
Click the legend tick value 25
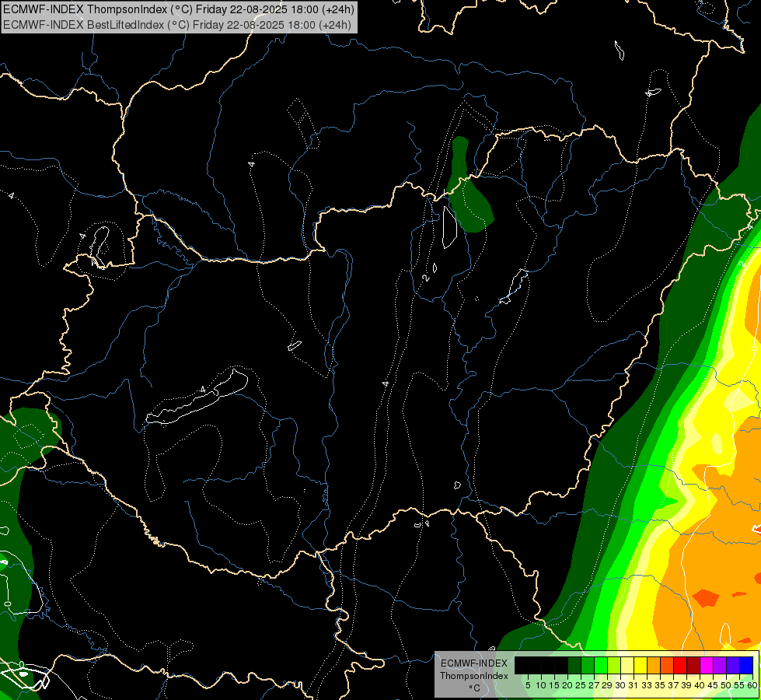(x=581, y=685)
